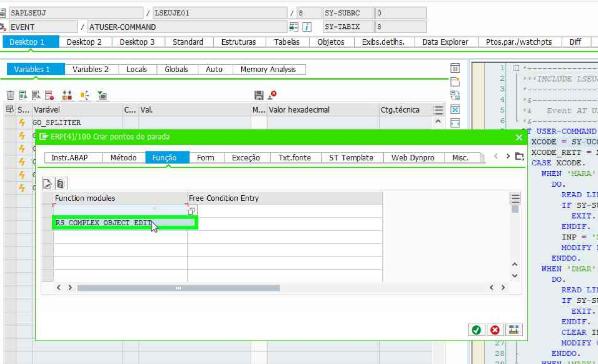The height and width of the screenshot is (364, 598).
Task: Switch to Auto tab
Action: [x=214, y=69]
